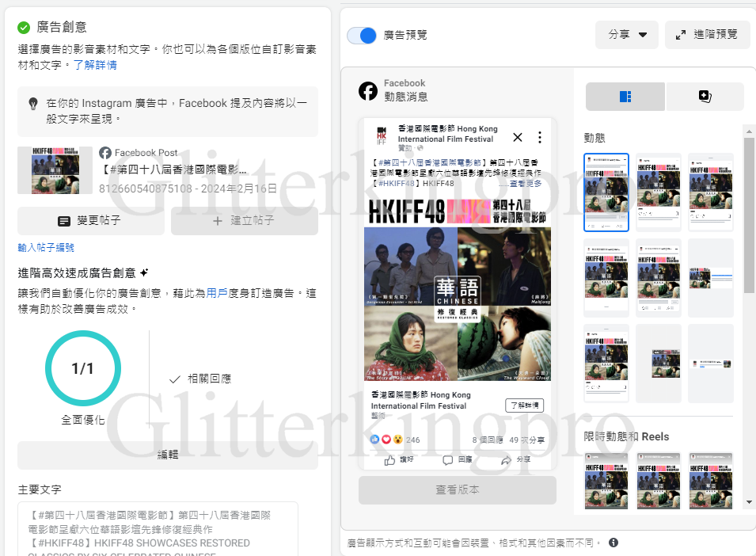Select the second thumbnail in second 動態 row
This screenshot has width=756, height=556.
click(658, 278)
